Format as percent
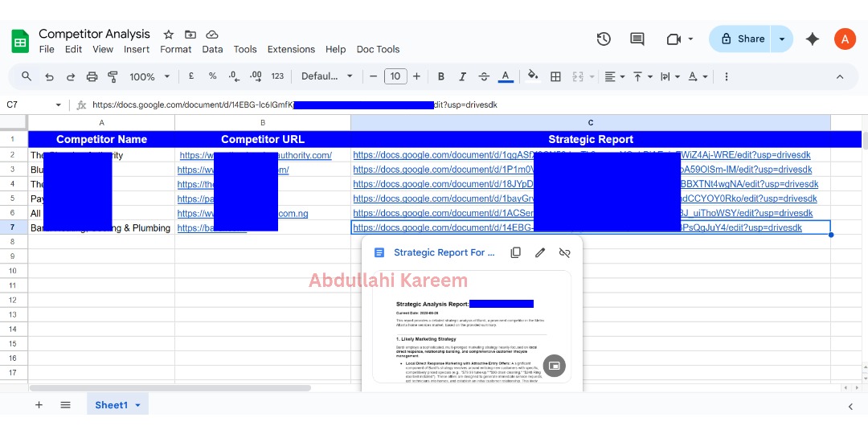 tap(212, 76)
